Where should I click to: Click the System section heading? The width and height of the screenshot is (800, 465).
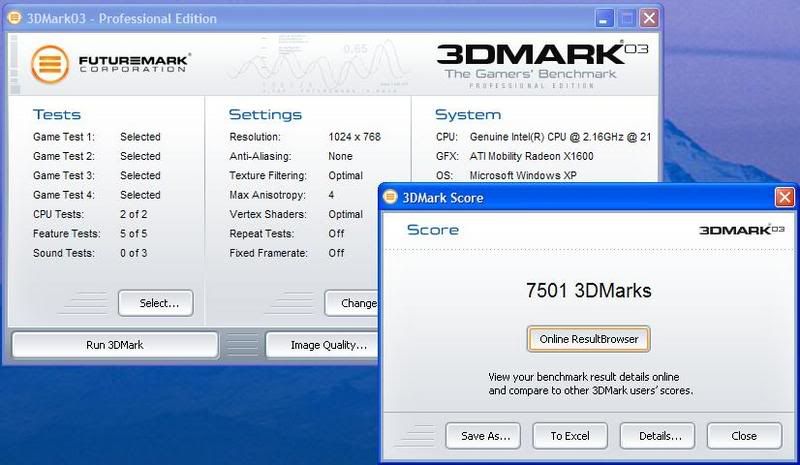[x=468, y=115]
